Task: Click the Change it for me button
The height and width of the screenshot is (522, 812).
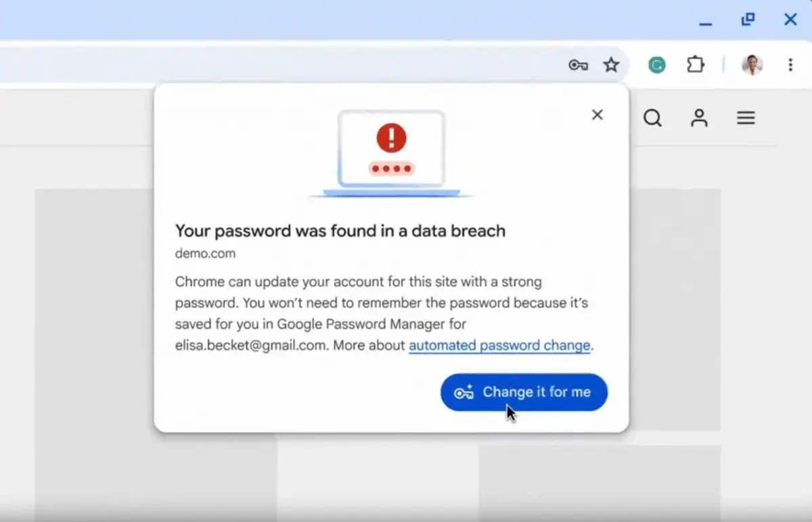Action: 524,392
